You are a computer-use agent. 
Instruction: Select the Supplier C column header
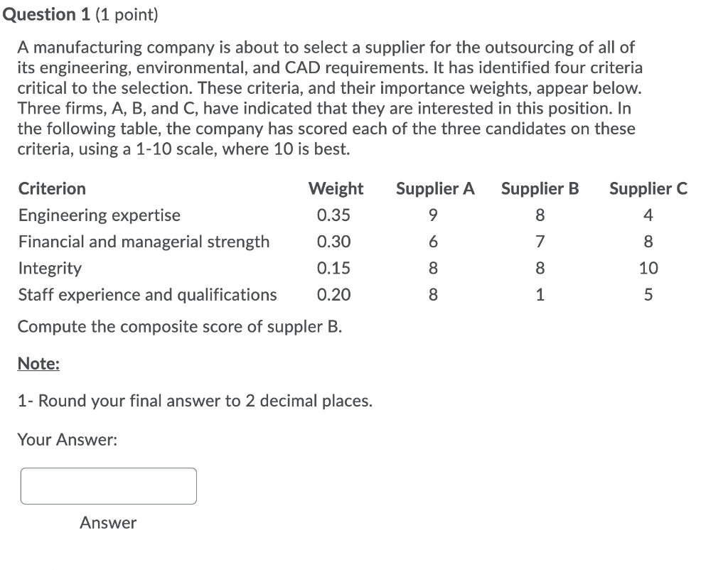[648, 188]
